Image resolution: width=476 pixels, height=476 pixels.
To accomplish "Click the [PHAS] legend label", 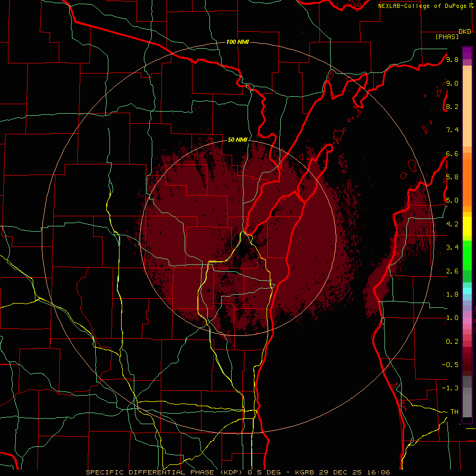I will point(447,36).
